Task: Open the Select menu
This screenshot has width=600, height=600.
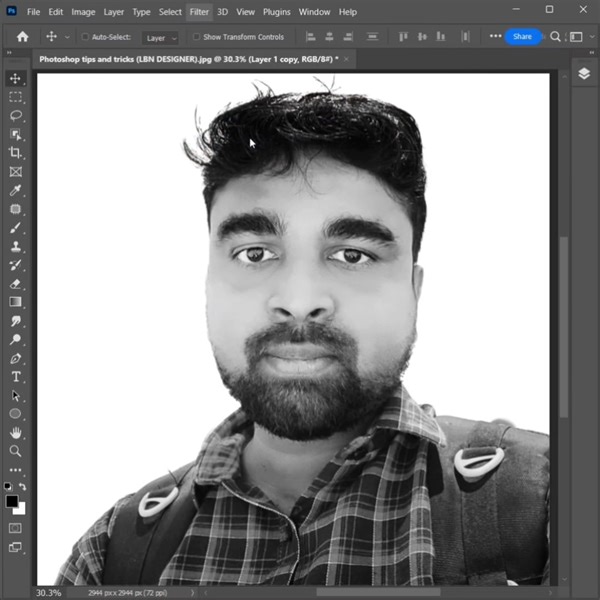Action: [x=170, y=12]
